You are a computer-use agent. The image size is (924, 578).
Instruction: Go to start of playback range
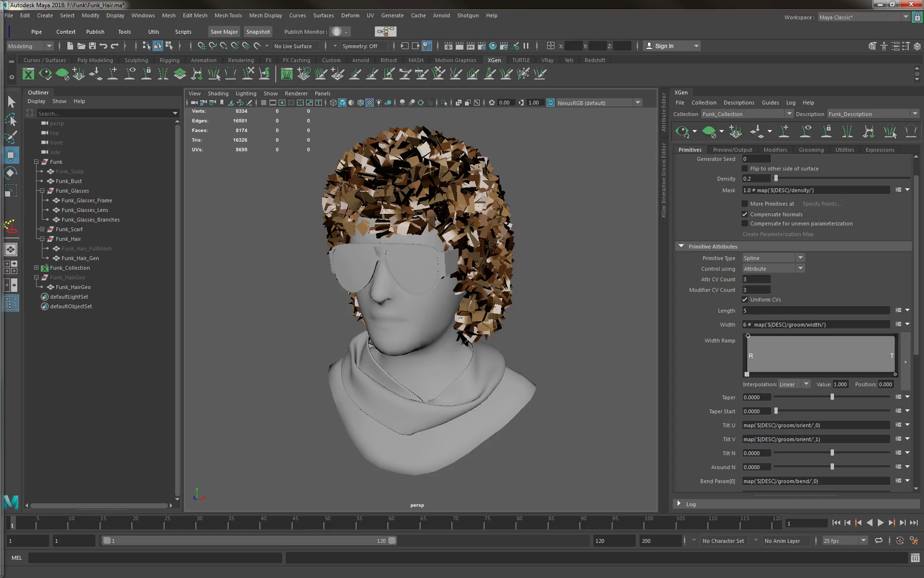tap(836, 523)
